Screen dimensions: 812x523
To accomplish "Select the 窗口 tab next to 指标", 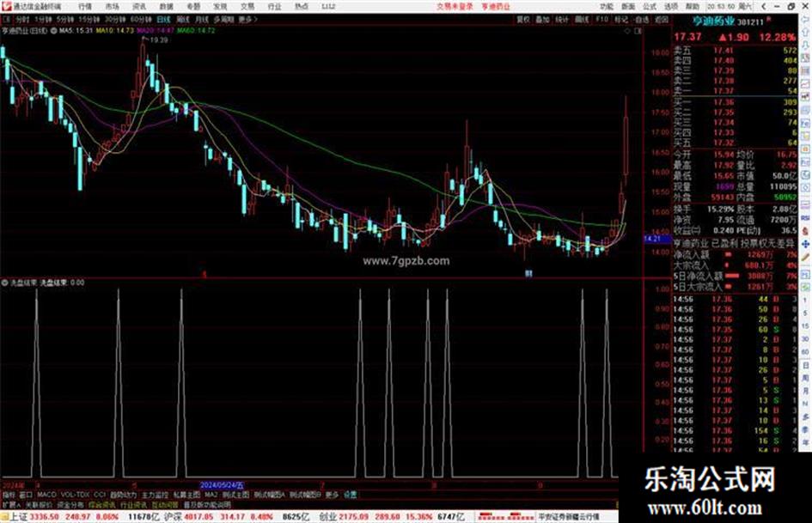I will pyautogui.click(x=26, y=495).
